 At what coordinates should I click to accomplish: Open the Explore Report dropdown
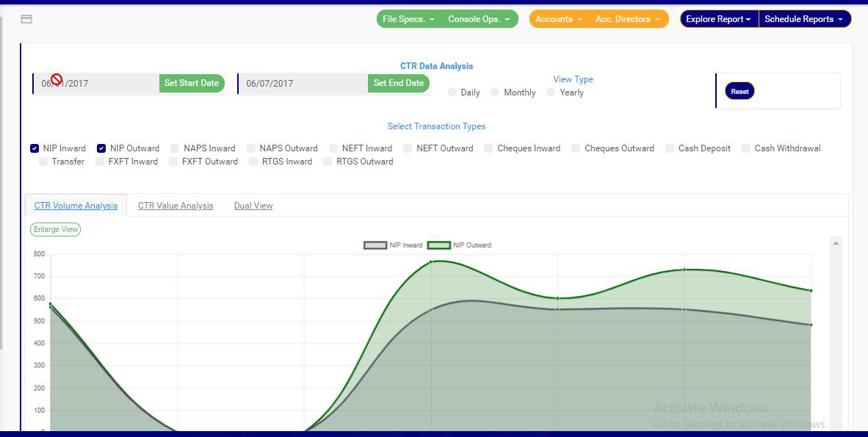pyautogui.click(x=718, y=19)
